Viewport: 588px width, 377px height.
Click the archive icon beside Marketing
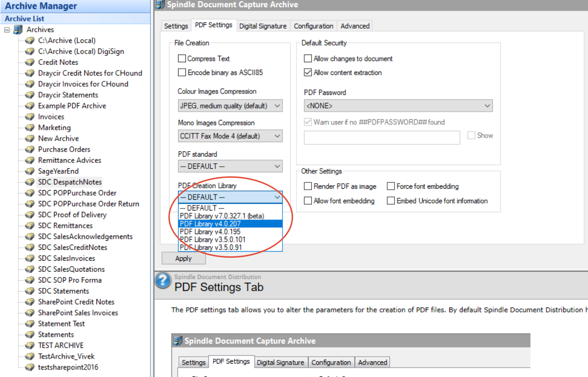coord(29,128)
